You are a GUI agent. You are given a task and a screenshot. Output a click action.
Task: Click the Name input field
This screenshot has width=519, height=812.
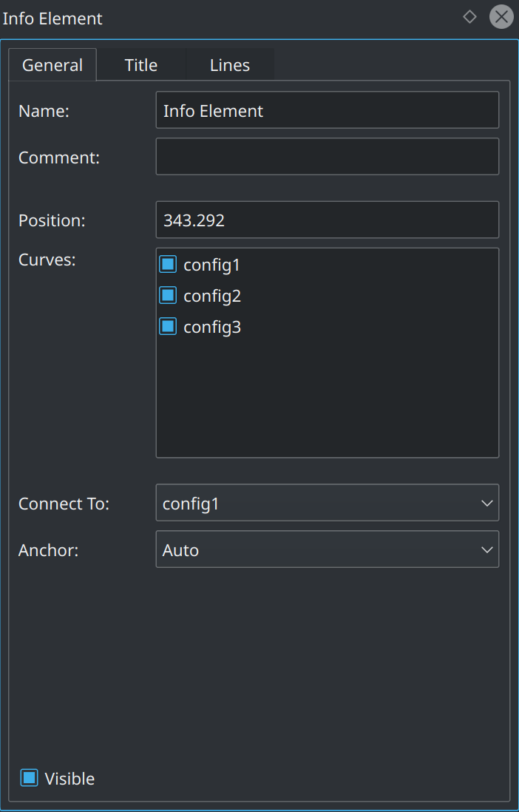coord(328,110)
